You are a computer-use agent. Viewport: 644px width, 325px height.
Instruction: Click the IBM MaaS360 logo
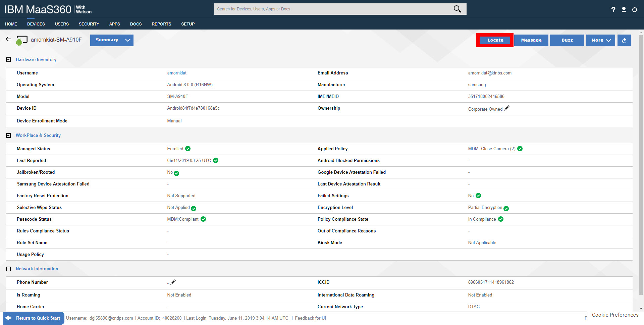(x=48, y=9)
